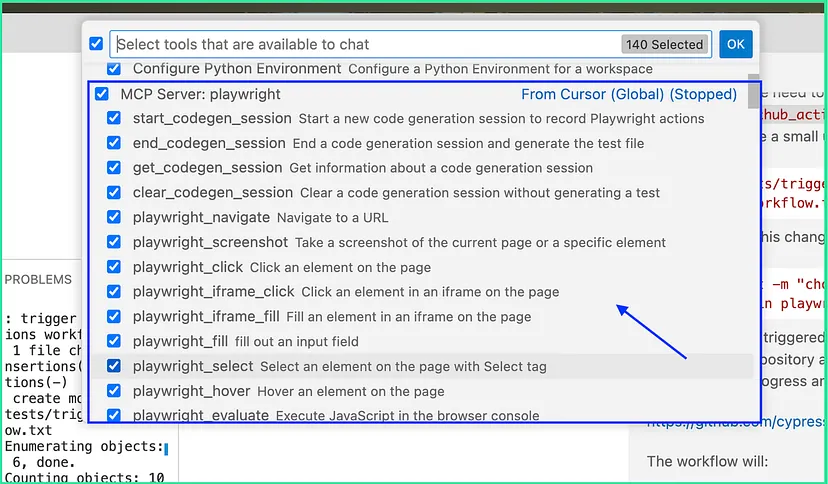Uncheck playwright_select tool checkbox
This screenshot has width=828, height=484.
click(114, 366)
